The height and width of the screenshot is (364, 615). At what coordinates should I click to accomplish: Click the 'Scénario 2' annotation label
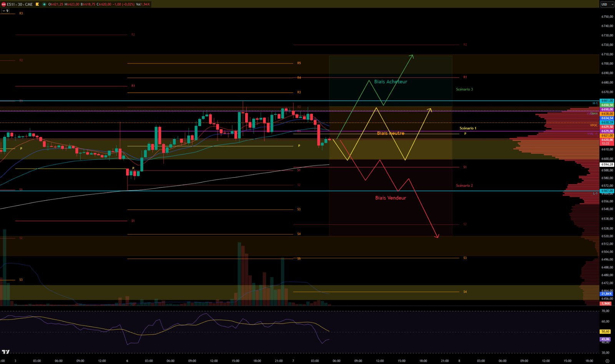tap(464, 186)
